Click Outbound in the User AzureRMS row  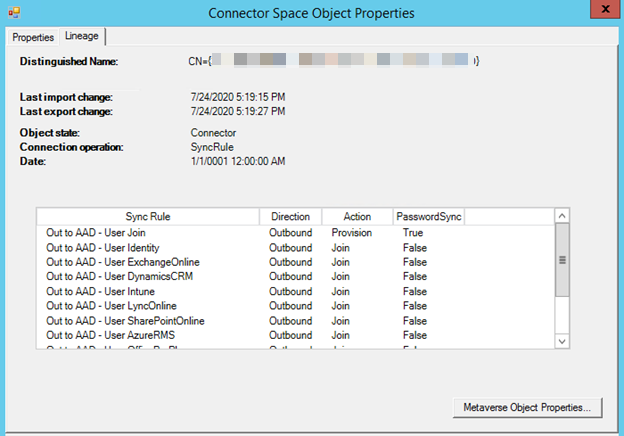291,335
